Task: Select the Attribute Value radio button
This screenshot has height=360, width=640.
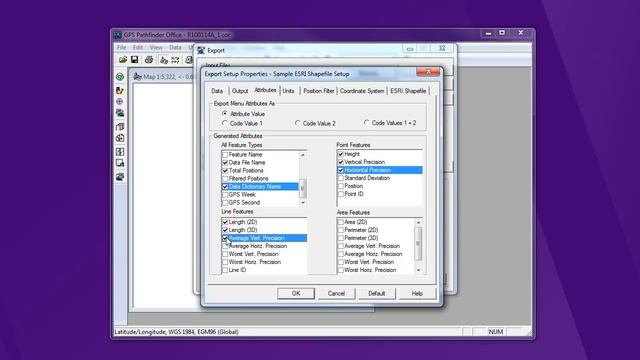Action: tap(224, 113)
